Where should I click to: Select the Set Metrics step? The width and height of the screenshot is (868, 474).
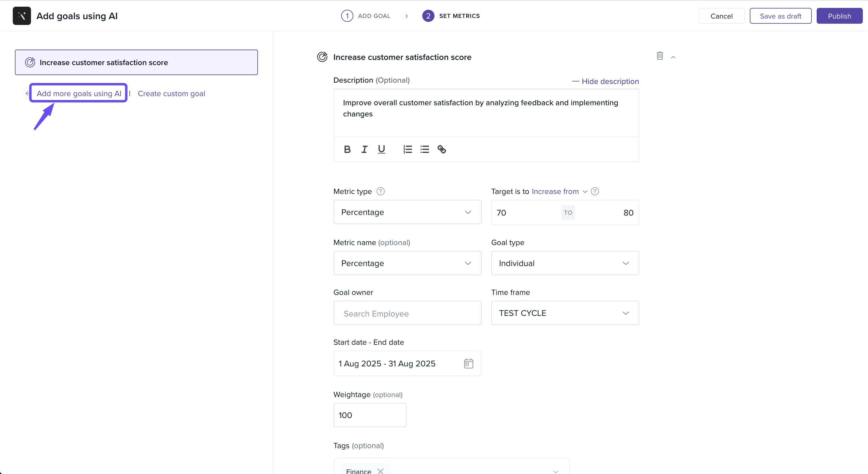click(x=451, y=16)
